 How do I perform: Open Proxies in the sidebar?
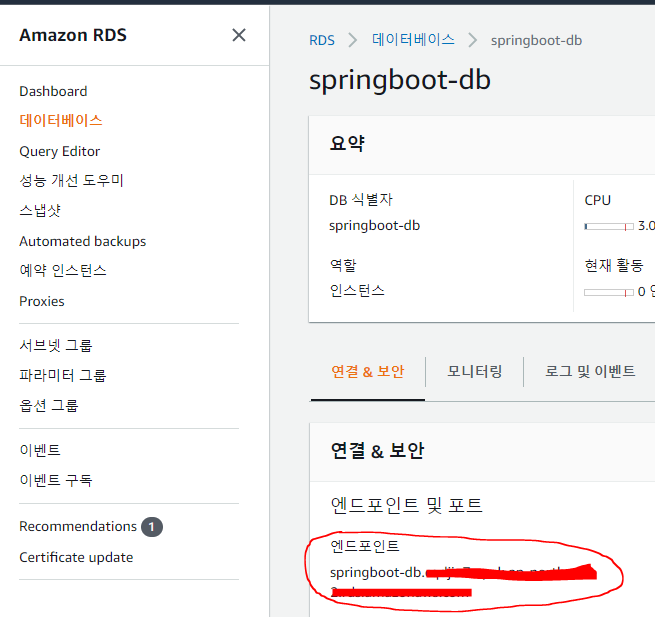pyautogui.click(x=42, y=301)
